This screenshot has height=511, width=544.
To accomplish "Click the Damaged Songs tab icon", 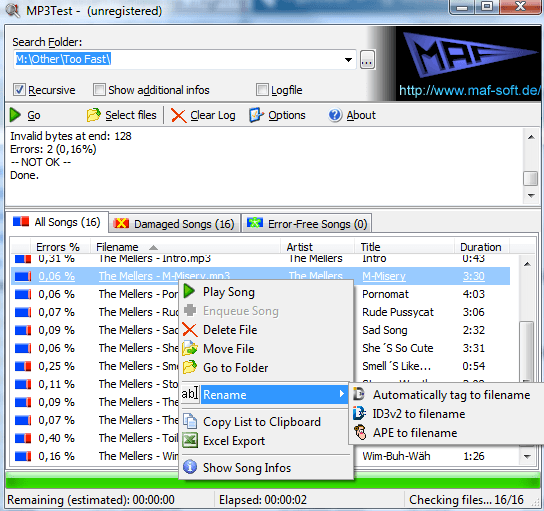I will point(121,223).
